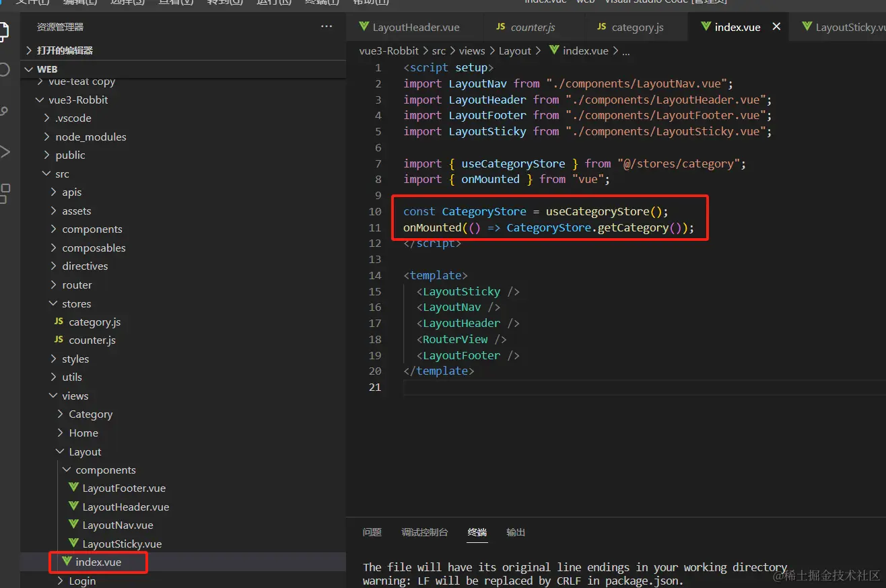Click the Vue icon beside LayoutHeader.vue in the tree
The height and width of the screenshot is (588, 886).
pyautogui.click(x=74, y=507)
